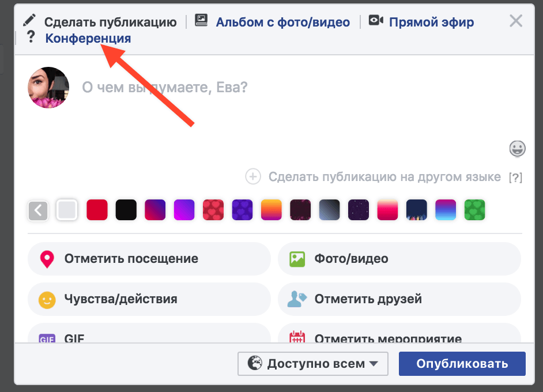Pick the grey-blue gradient background swatch
The width and height of the screenshot is (543, 392).
[x=329, y=209]
